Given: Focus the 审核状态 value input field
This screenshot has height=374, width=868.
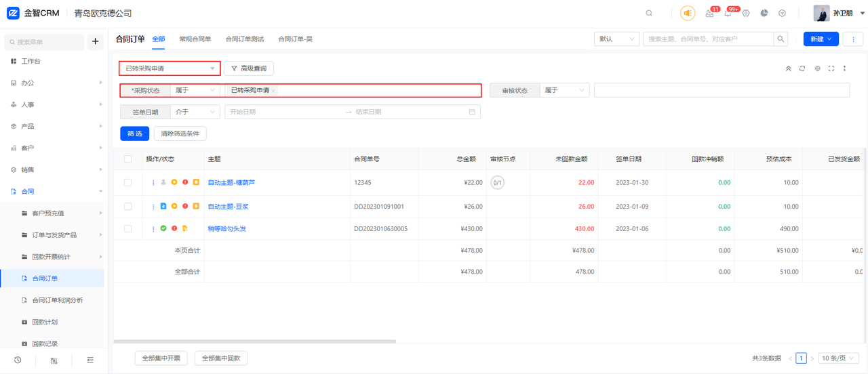Looking at the screenshot, I should tap(722, 90).
